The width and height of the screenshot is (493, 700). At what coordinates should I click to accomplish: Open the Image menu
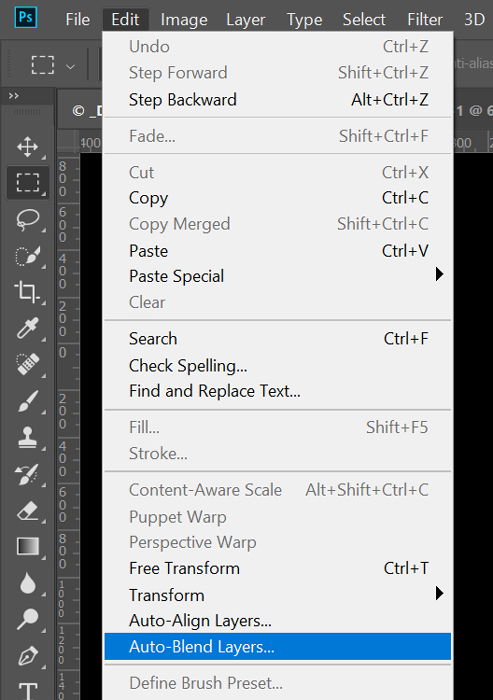click(184, 20)
